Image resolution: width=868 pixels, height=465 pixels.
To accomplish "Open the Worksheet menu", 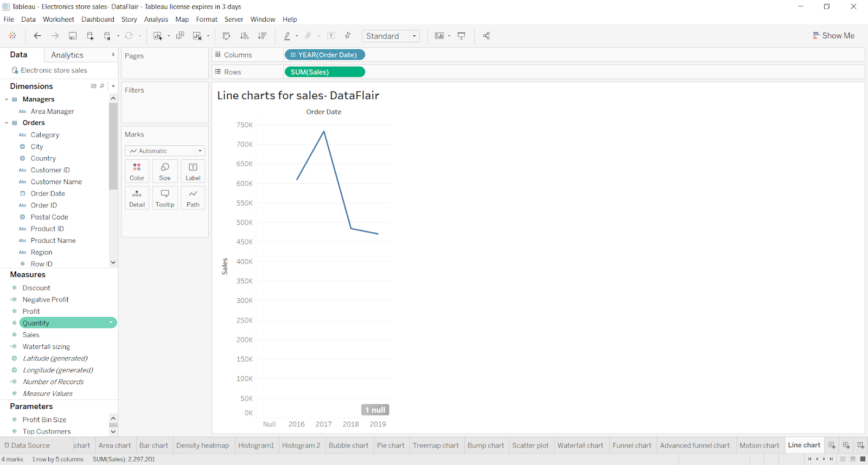I will pos(59,20).
